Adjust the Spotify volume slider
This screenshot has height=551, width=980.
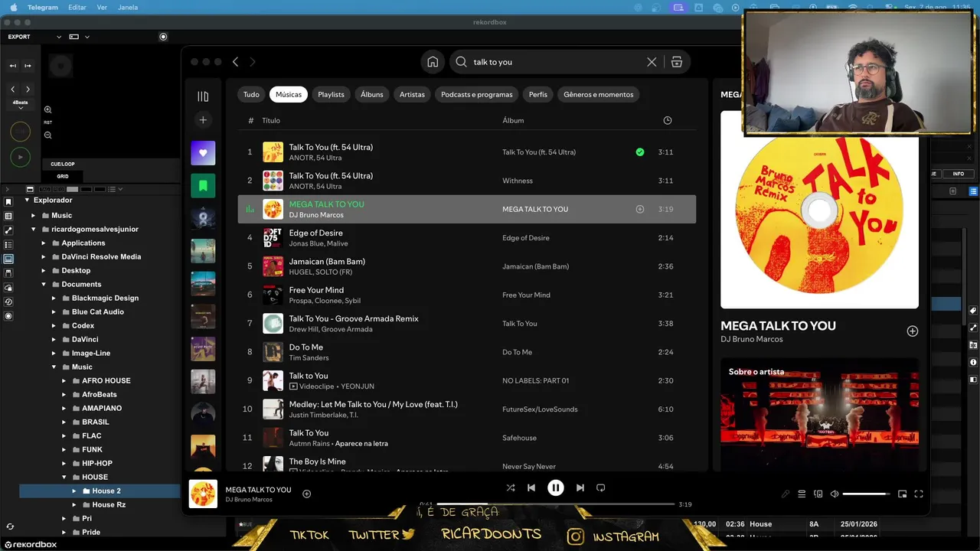[x=866, y=494]
